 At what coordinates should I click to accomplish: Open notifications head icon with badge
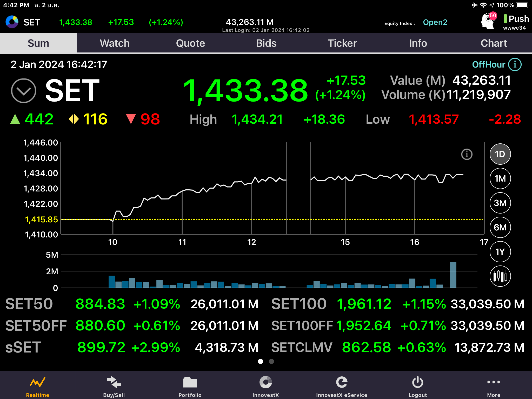(x=488, y=21)
